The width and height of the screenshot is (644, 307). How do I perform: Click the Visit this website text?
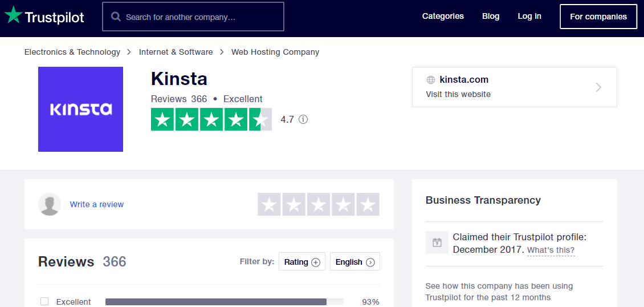[458, 95]
